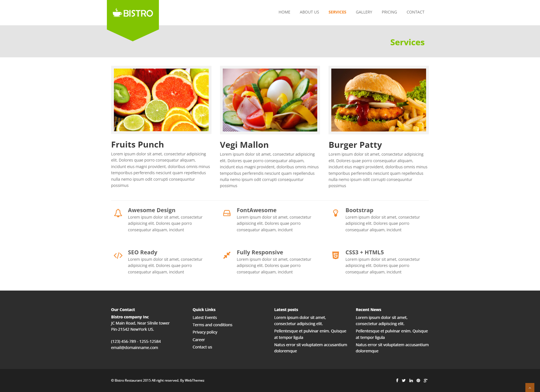Viewport: 540px width, 392px height.
Task: Click the Twitter icon in footer
Action: click(404, 380)
